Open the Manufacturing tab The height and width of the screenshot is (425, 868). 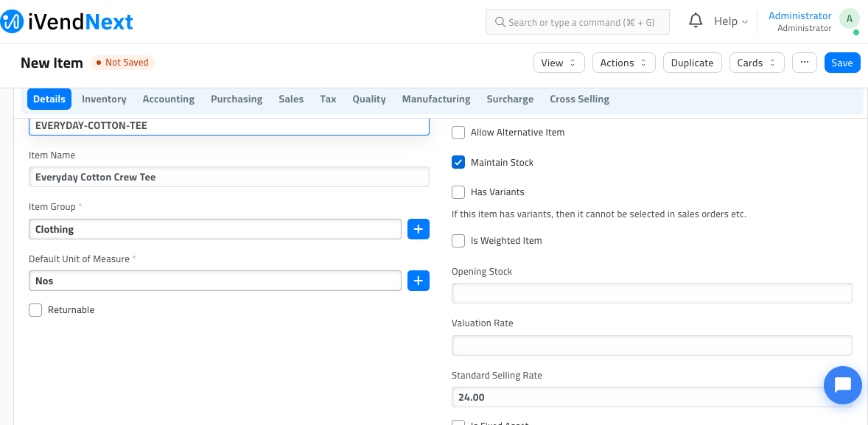[x=436, y=99]
